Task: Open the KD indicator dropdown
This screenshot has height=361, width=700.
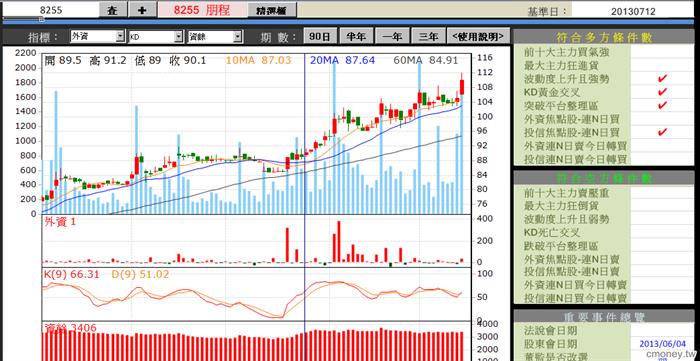Action: (x=156, y=37)
